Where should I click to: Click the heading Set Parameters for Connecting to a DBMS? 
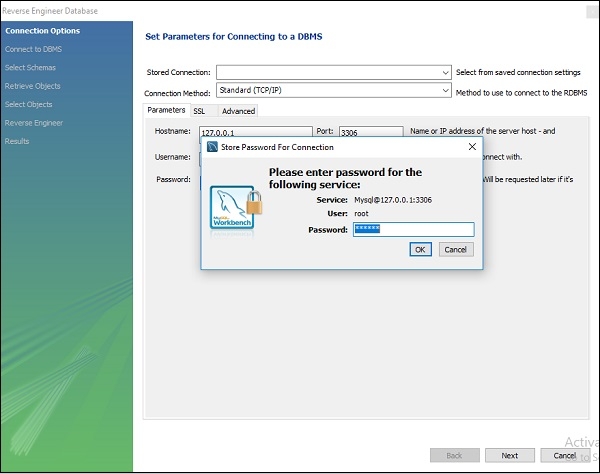pyautogui.click(x=234, y=36)
